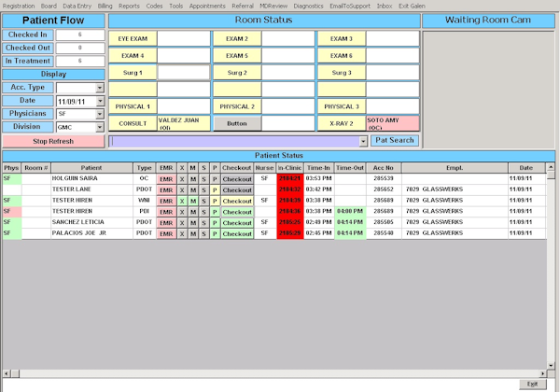Click S cell in PALACIOS JOE JR row
This screenshot has width=560, height=392.
[203, 234]
